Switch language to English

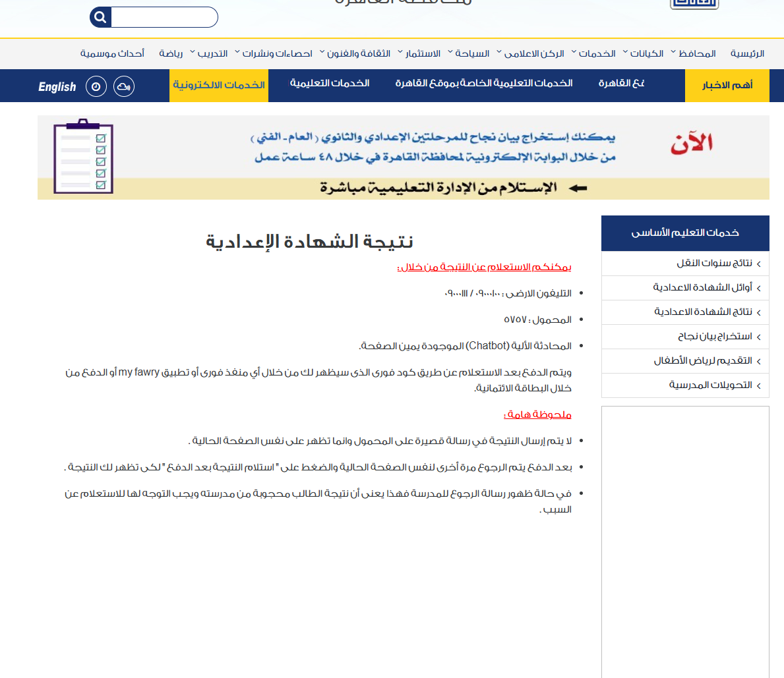pyautogui.click(x=57, y=86)
